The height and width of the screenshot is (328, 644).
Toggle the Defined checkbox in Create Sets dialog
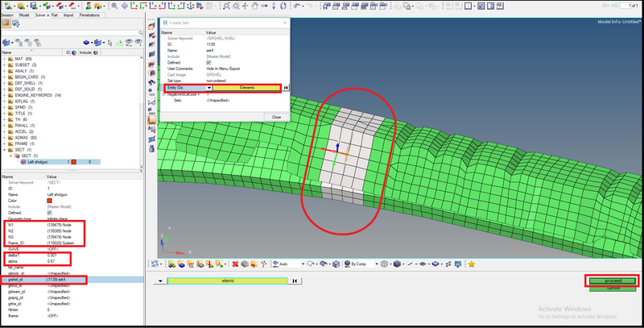[208, 63]
